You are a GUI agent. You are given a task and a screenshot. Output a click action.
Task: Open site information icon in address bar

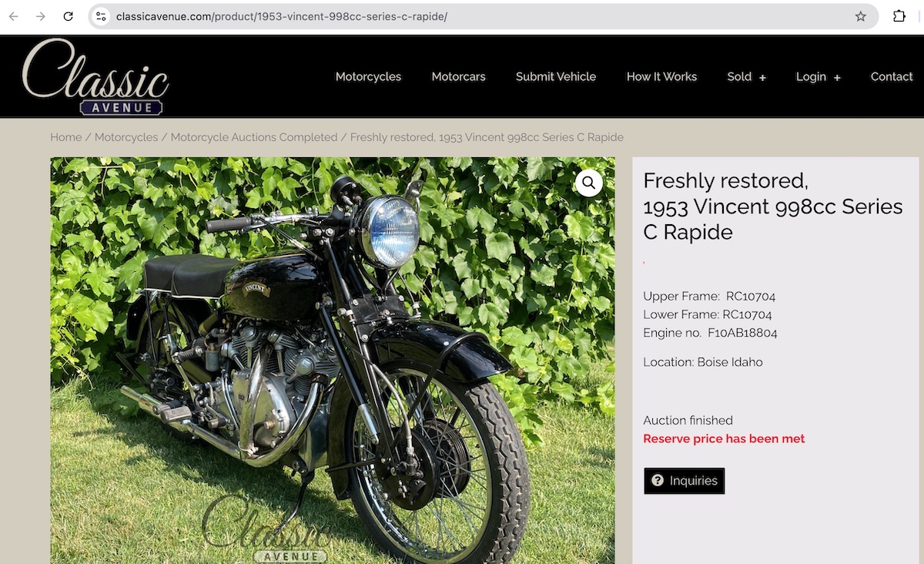[x=101, y=16]
